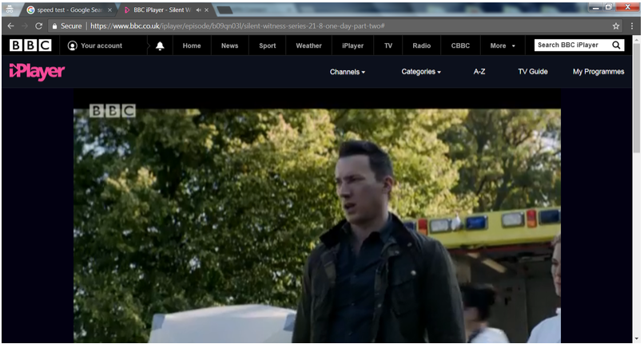The height and width of the screenshot is (344, 644).
Task: Close the speed test Google Search tab
Action: [109, 10]
